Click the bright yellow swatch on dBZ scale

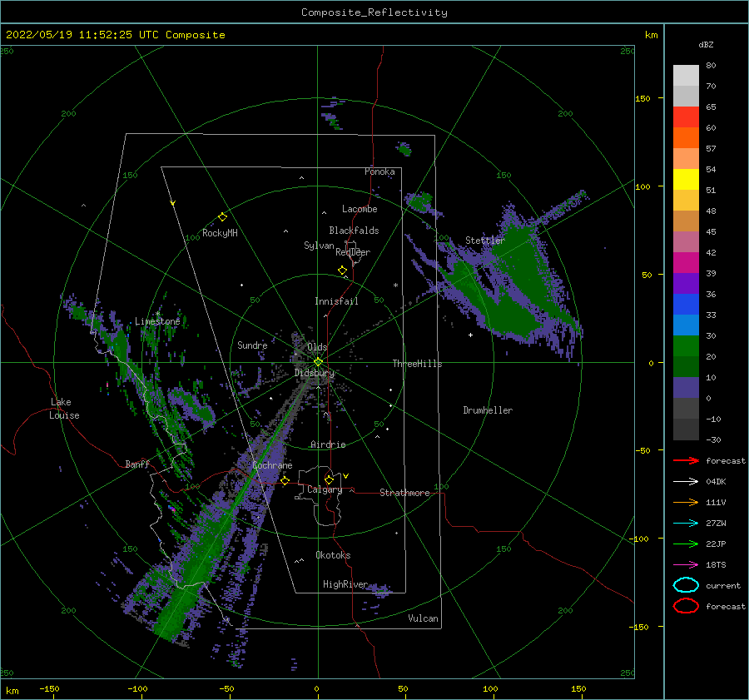pyautogui.click(x=686, y=180)
